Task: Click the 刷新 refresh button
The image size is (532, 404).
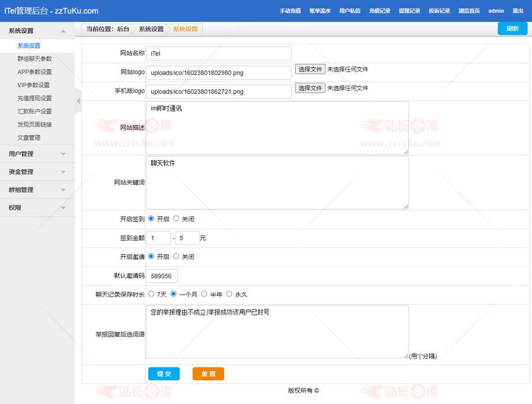Action: (512, 29)
